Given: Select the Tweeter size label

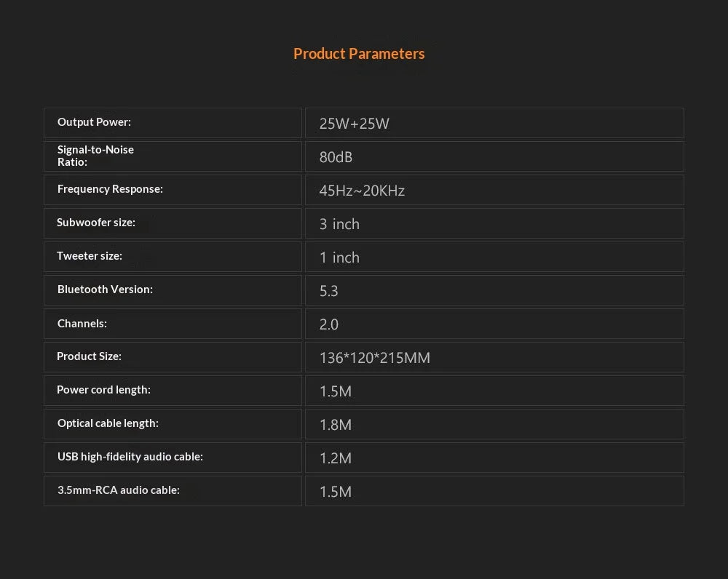Looking at the screenshot, I should click(x=90, y=255).
